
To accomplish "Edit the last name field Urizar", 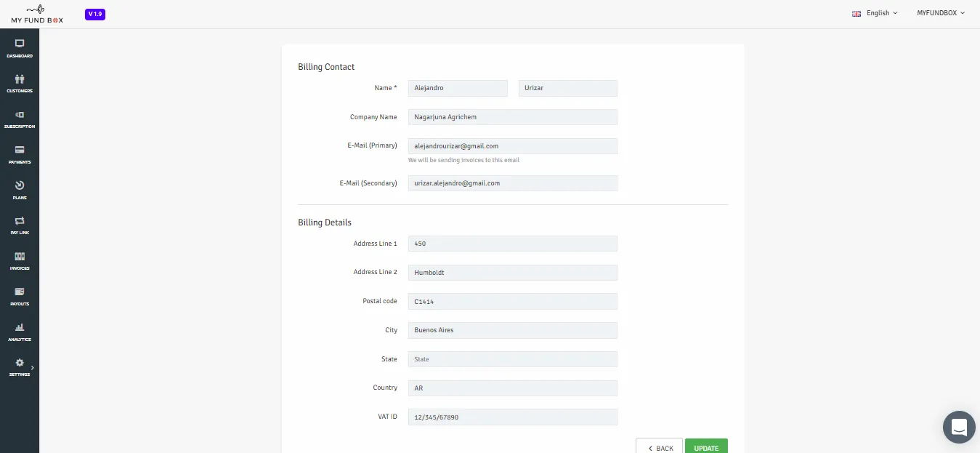I will tap(567, 88).
